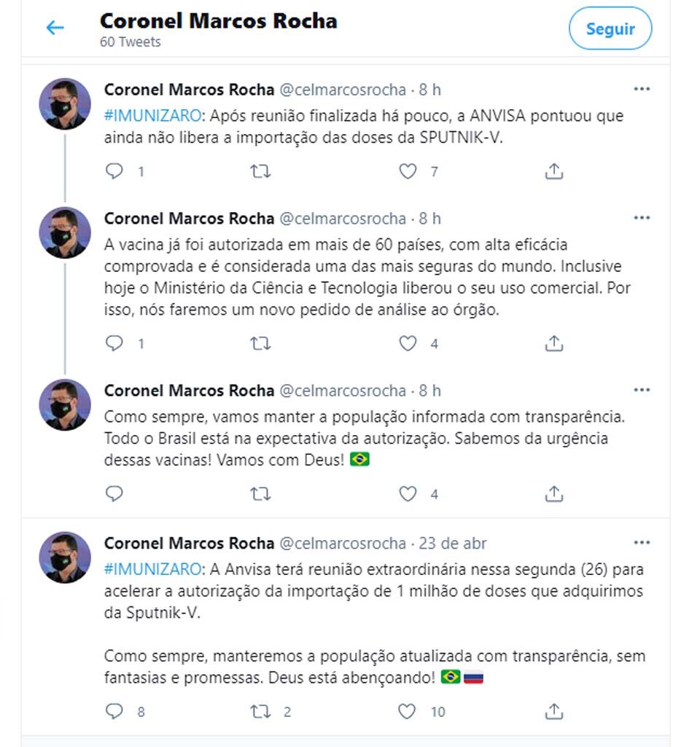Image resolution: width=700 pixels, height=747 pixels.
Task: Share the 'Vamos com Deus' tweet
Action: tap(554, 494)
